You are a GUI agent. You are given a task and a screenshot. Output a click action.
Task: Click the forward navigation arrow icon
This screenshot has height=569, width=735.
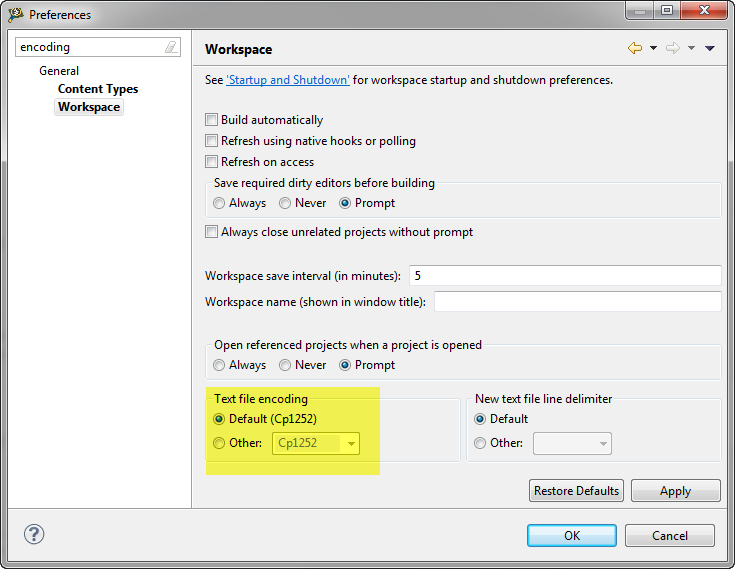click(672, 48)
